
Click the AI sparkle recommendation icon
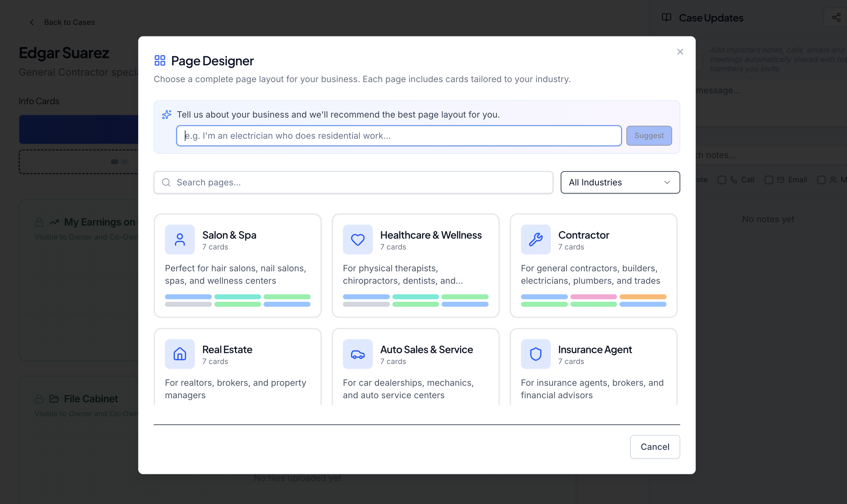166,114
